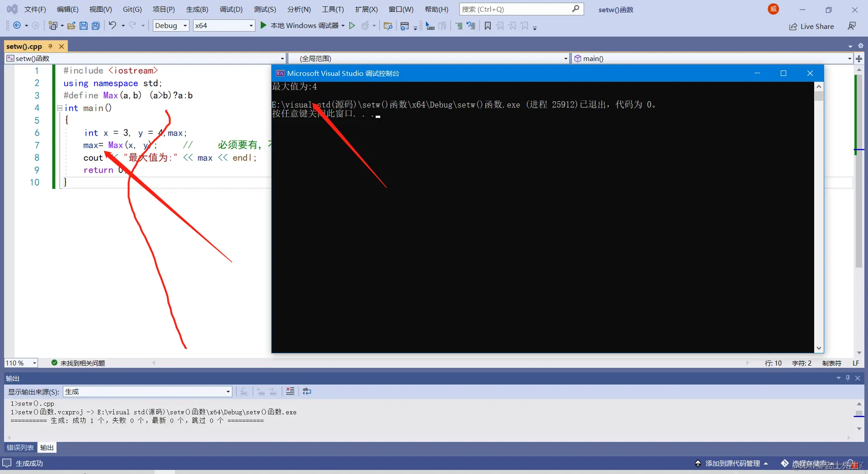The height and width of the screenshot is (474, 868).
Task: Open the x64 platform dropdown
Action: coord(224,26)
